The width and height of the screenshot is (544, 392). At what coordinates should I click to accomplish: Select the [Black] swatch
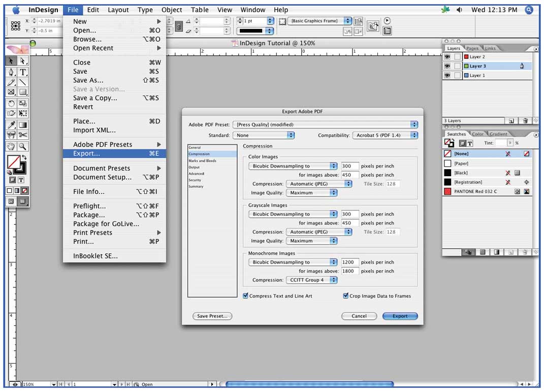pyautogui.click(x=488, y=173)
